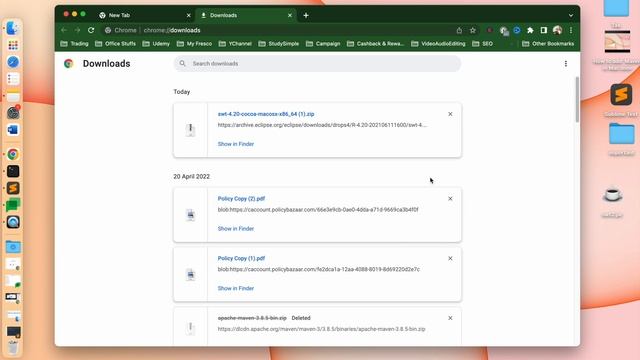The width and height of the screenshot is (640, 360).
Task: Open the Cashback & Rewa... bookmarks folder
Action: [x=376, y=44]
